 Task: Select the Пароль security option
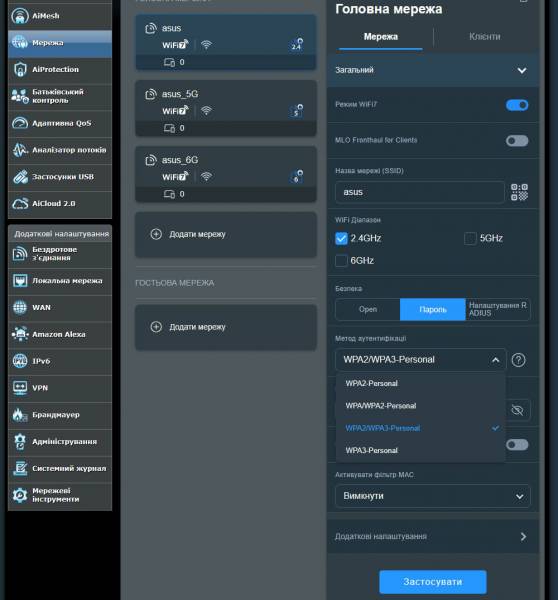[432, 310]
